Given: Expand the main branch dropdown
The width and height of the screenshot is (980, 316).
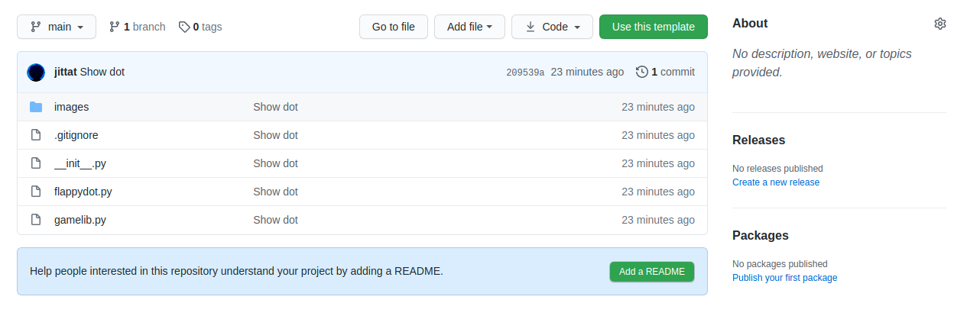Looking at the screenshot, I should coord(57,27).
